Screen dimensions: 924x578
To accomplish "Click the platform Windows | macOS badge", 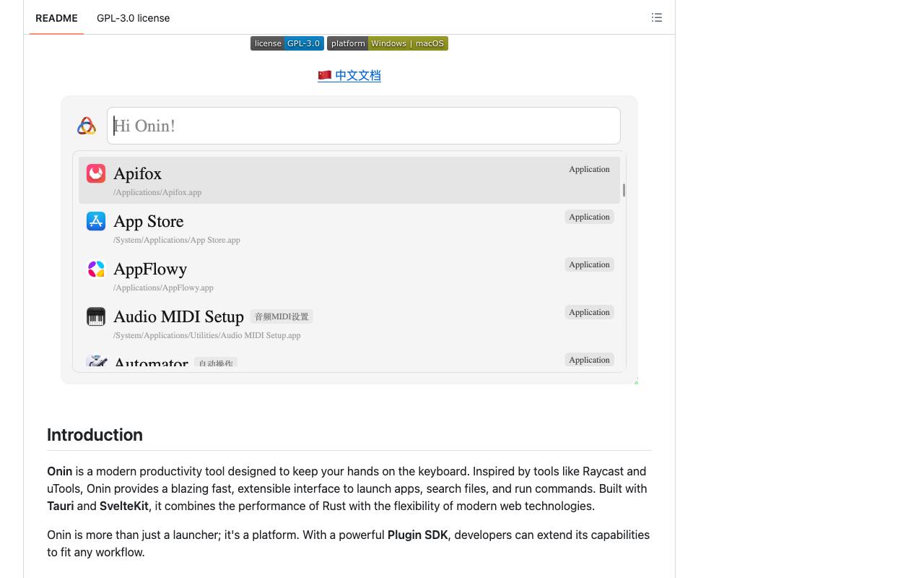I will pos(388,43).
